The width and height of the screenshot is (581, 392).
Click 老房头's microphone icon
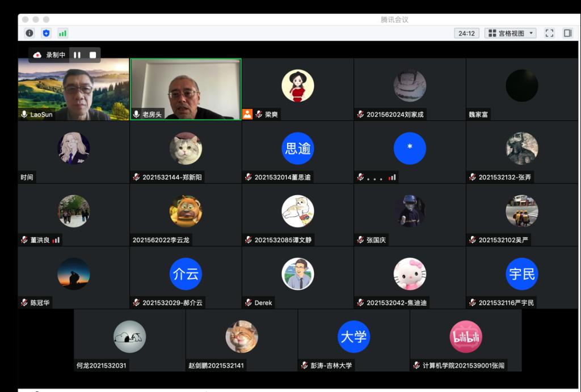(136, 115)
